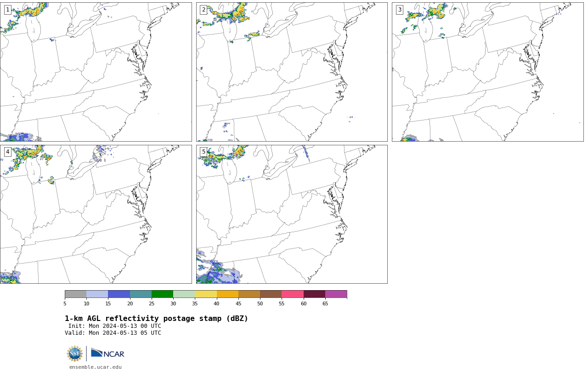Click the tan 45-50 dBZ swatch

point(249,294)
